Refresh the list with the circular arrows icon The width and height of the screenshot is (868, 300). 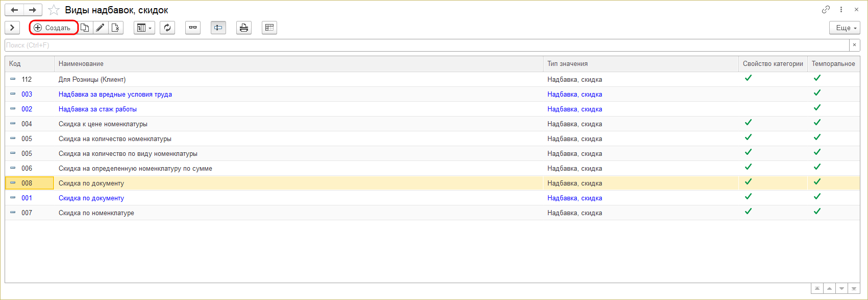coord(167,28)
